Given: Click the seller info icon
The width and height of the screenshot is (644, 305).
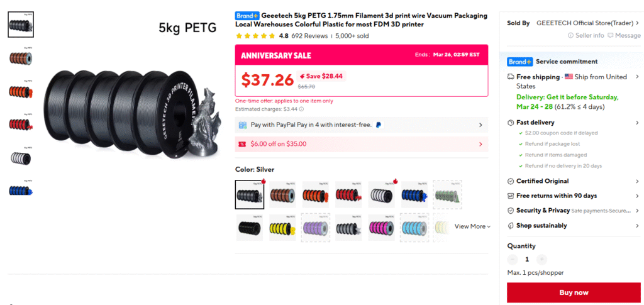Looking at the screenshot, I should [571, 36].
